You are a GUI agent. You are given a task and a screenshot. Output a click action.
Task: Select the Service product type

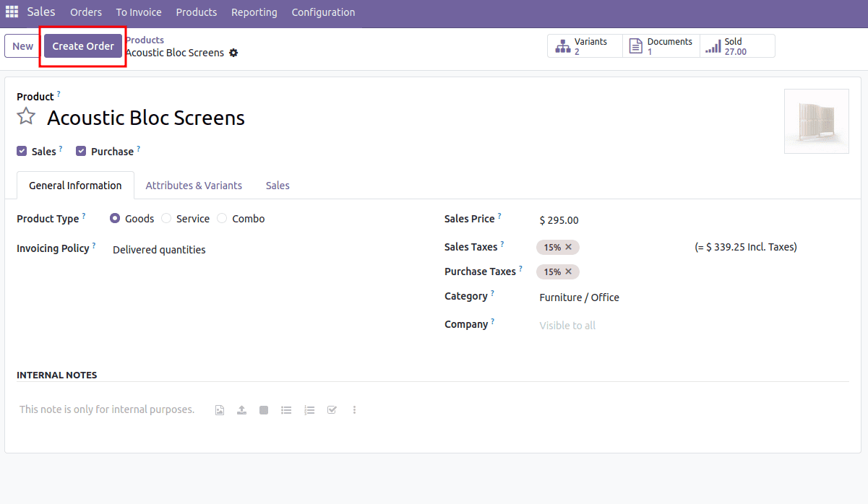click(167, 219)
